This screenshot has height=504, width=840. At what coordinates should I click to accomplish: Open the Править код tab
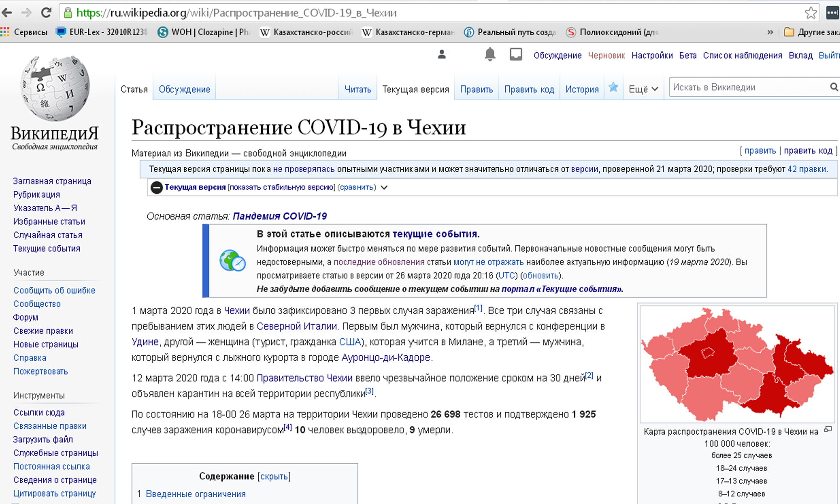529,89
